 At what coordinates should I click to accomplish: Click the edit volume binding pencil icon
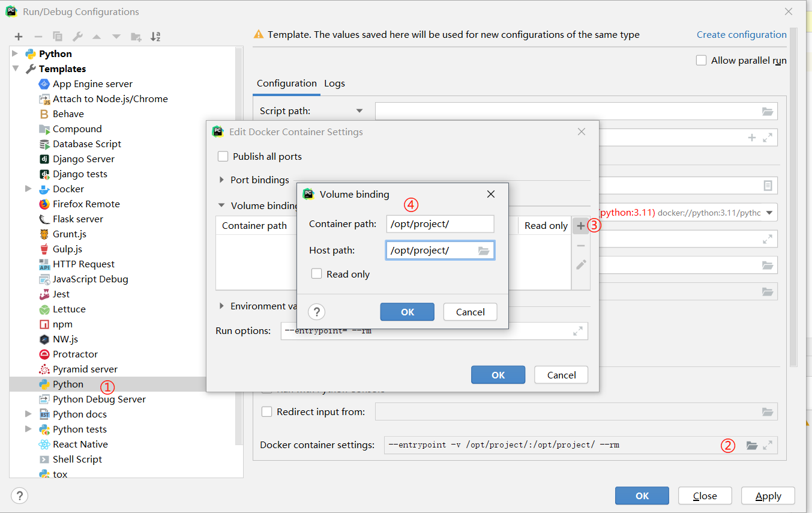coord(580,265)
